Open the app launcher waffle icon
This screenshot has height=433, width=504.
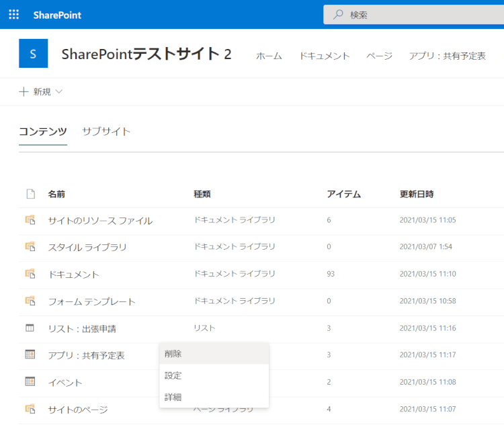click(x=14, y=15)
